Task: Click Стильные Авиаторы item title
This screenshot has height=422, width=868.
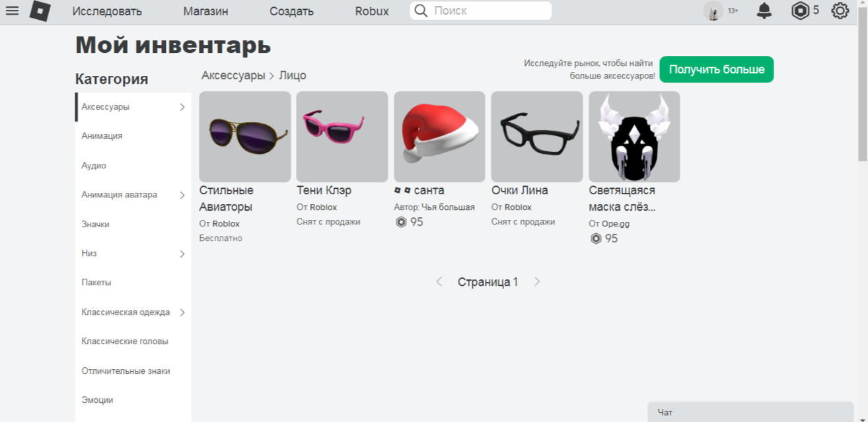Action: pos(227,199)
